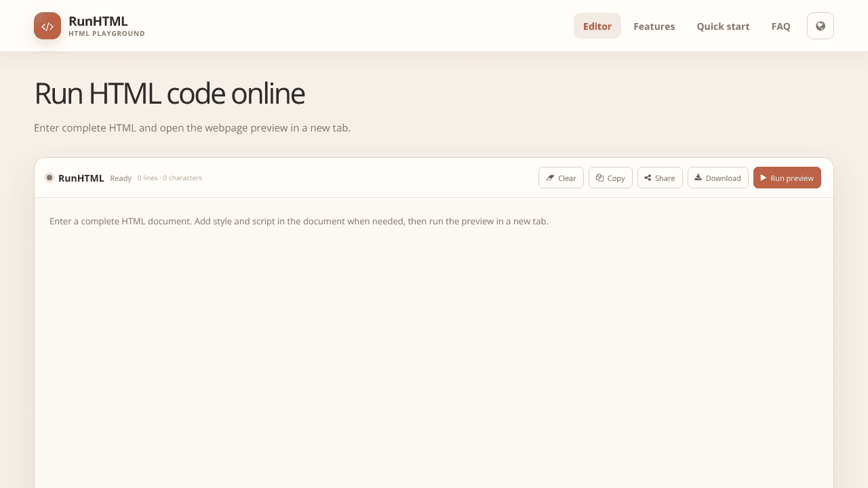Screen dimensions: 868x488
Task: Click the RunHTML label in editor toolbar
Action: point(81,178)
